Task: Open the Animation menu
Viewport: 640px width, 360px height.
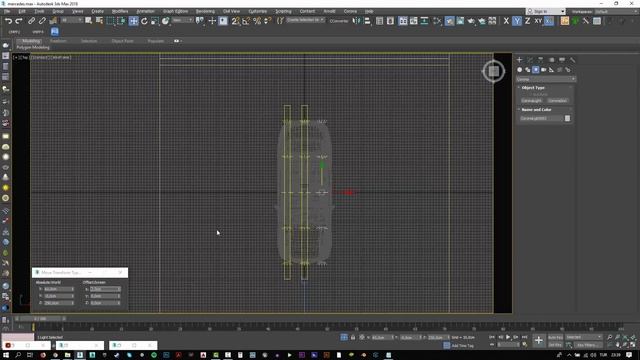Action: (145, 11)
